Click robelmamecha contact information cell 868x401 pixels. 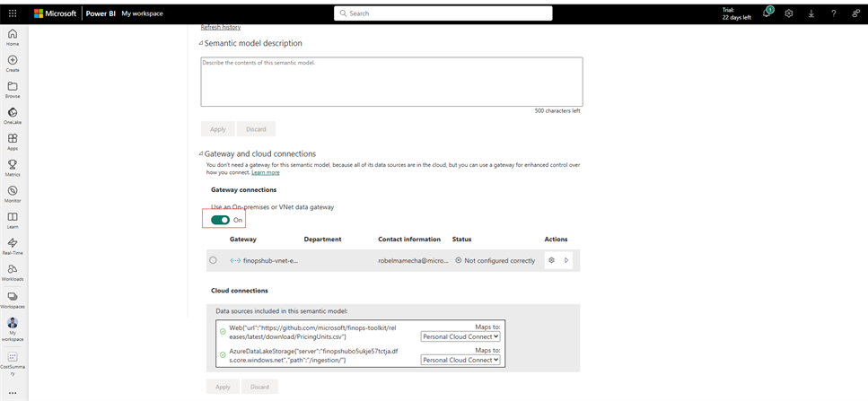413,260
